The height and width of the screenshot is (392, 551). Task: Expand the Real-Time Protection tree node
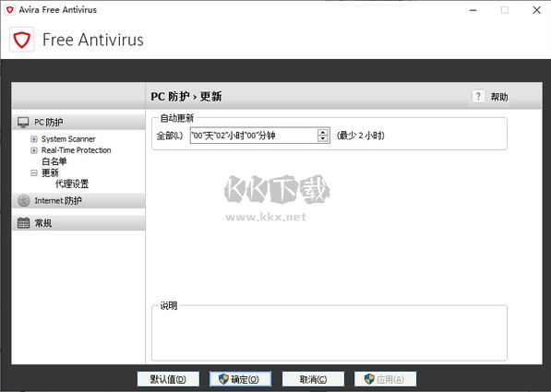tap(34, 150)
